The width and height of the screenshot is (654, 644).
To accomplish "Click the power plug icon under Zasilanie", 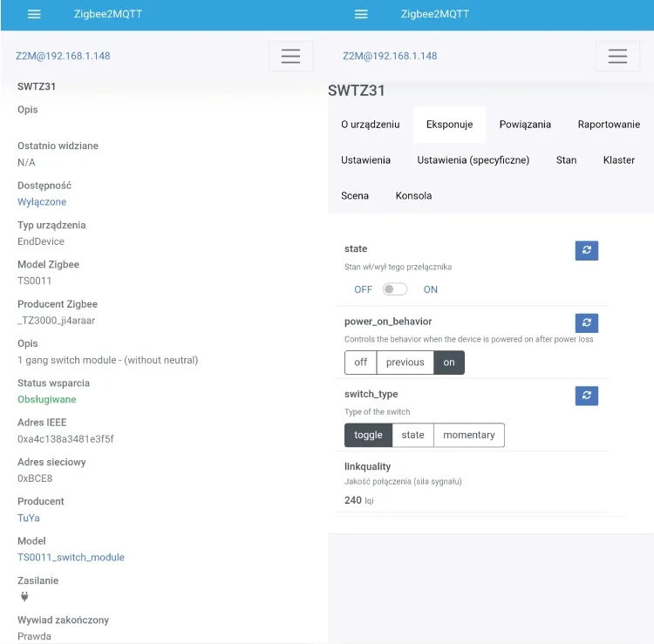I will [x=24, y=596].
